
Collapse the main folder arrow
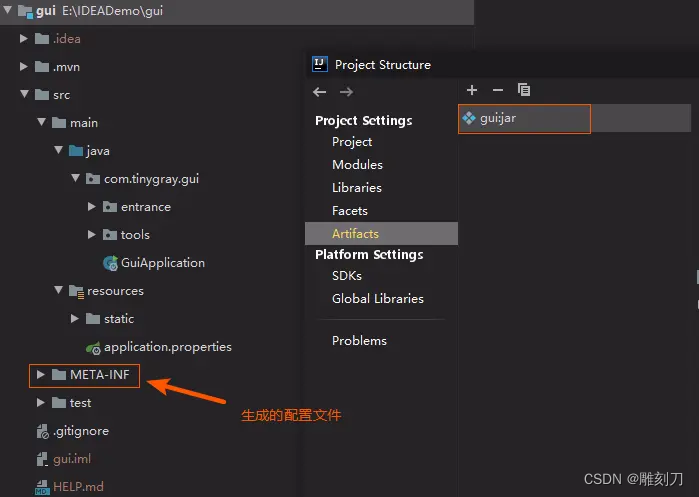click(41, 122)
